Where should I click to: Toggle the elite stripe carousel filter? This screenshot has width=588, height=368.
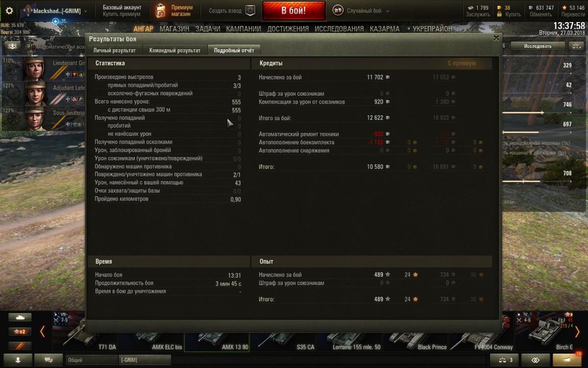pos(20,345)
